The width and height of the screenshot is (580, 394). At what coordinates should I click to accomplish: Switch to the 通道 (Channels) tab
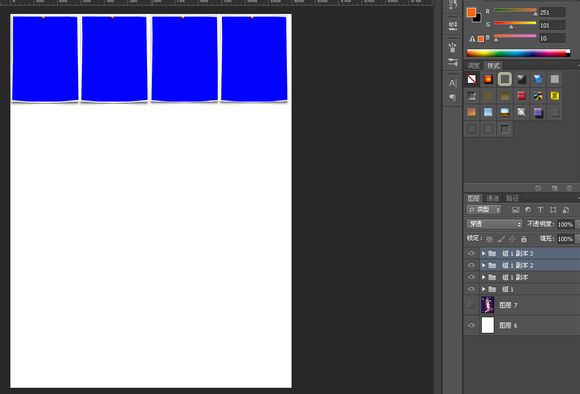pyautogui.click(x=493, y=198)
